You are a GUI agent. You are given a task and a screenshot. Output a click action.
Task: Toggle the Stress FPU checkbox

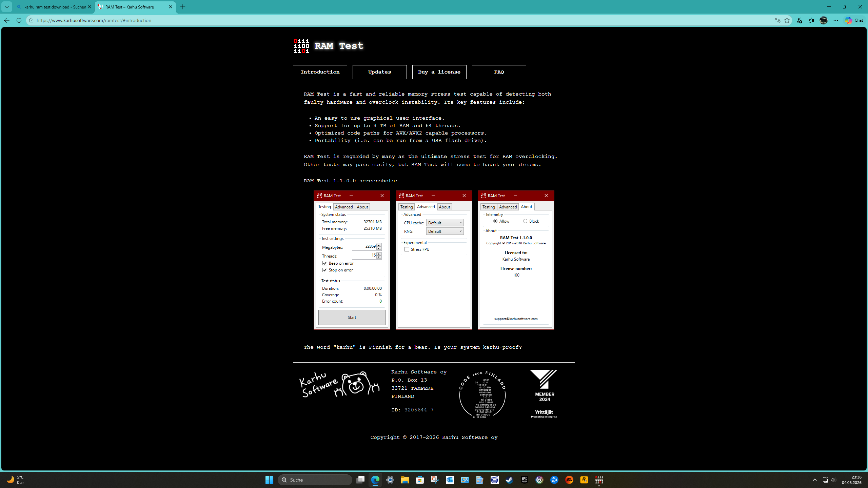pyautogui.click(x=407, y=249)
